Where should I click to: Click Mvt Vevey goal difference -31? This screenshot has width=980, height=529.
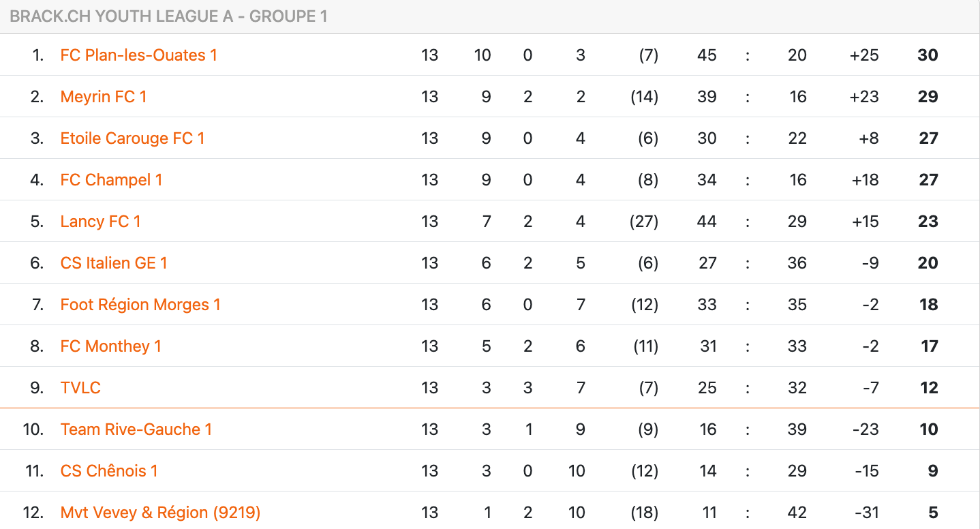[866, 513]
